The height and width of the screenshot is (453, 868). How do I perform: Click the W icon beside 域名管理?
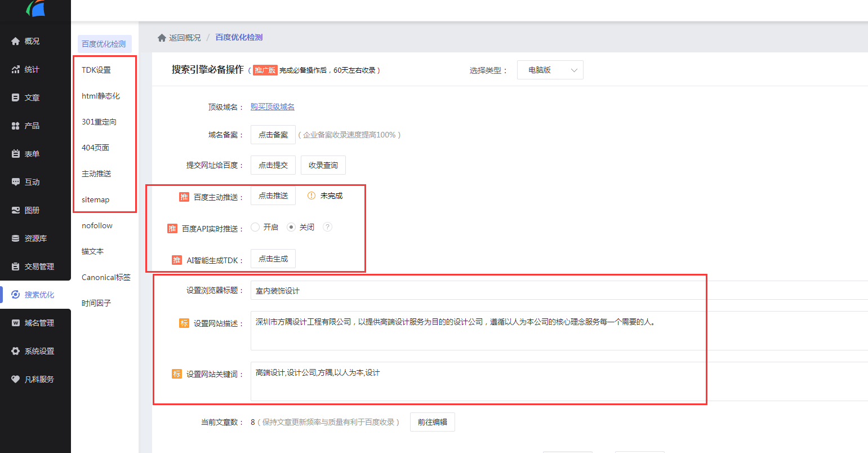point(16,323)
